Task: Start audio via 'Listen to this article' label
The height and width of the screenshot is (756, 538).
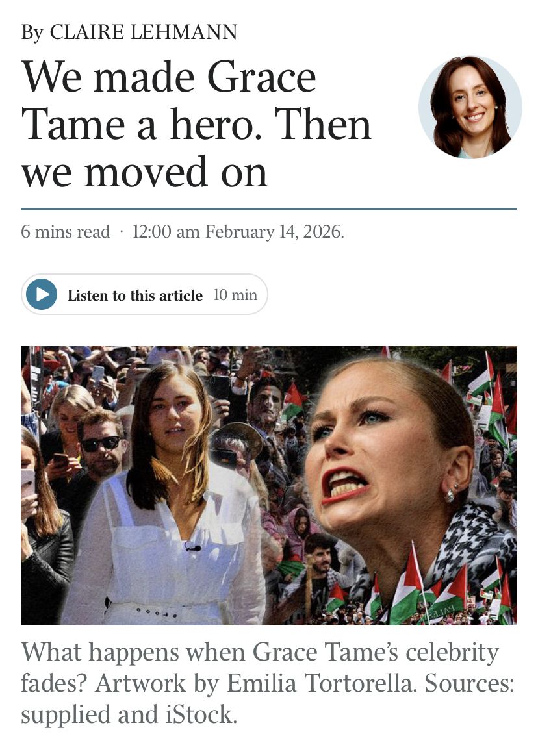Action: click(x=135, y=295)
